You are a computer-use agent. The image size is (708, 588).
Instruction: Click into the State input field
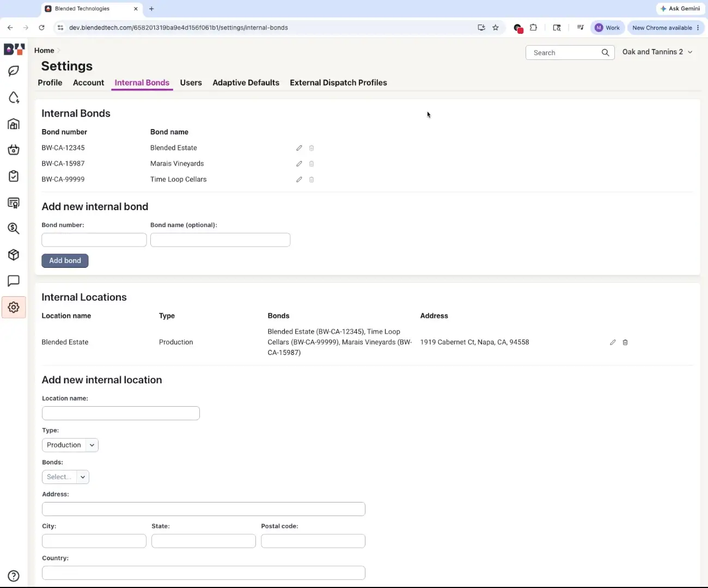tap(204, 541)
